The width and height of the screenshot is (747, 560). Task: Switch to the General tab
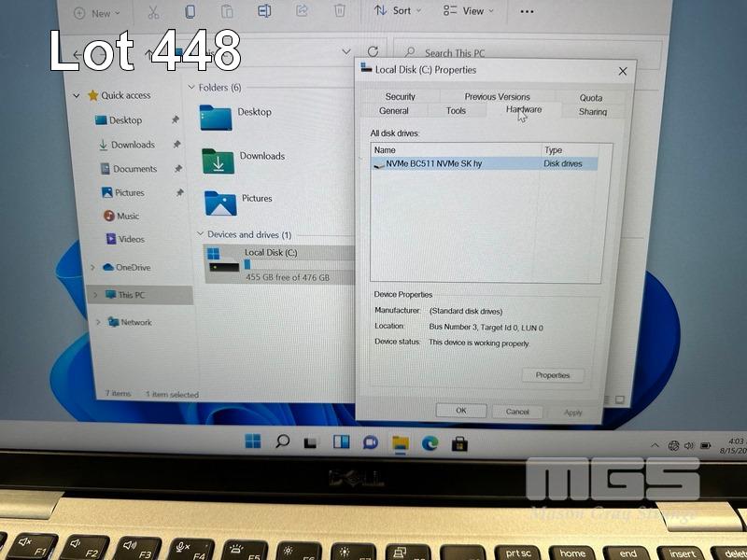pyautogui.click(x=394, y=111)
